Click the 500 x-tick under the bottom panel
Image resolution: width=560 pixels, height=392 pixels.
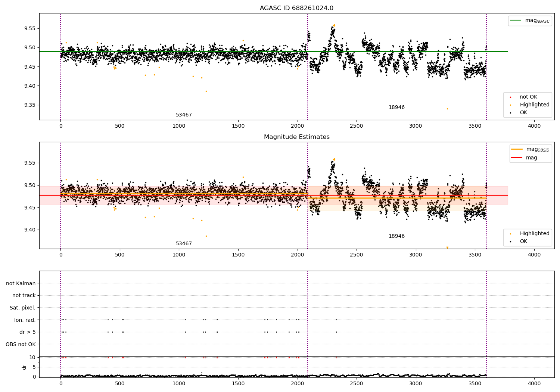[120, 383]
